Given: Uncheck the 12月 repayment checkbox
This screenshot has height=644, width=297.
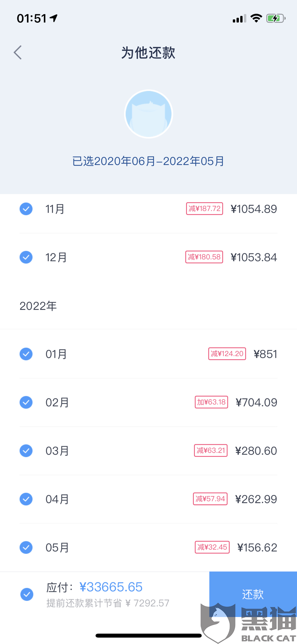Looking at the screenshot, I should point(26,257).
